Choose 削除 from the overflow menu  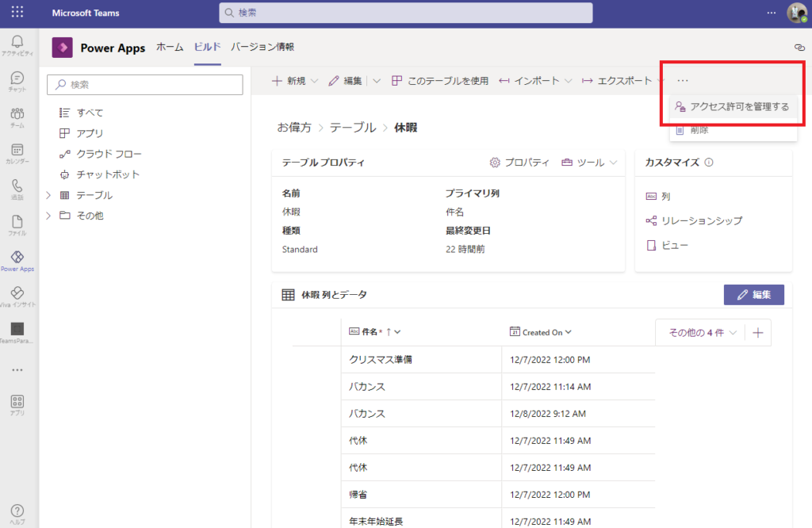(x=733, y=130)
